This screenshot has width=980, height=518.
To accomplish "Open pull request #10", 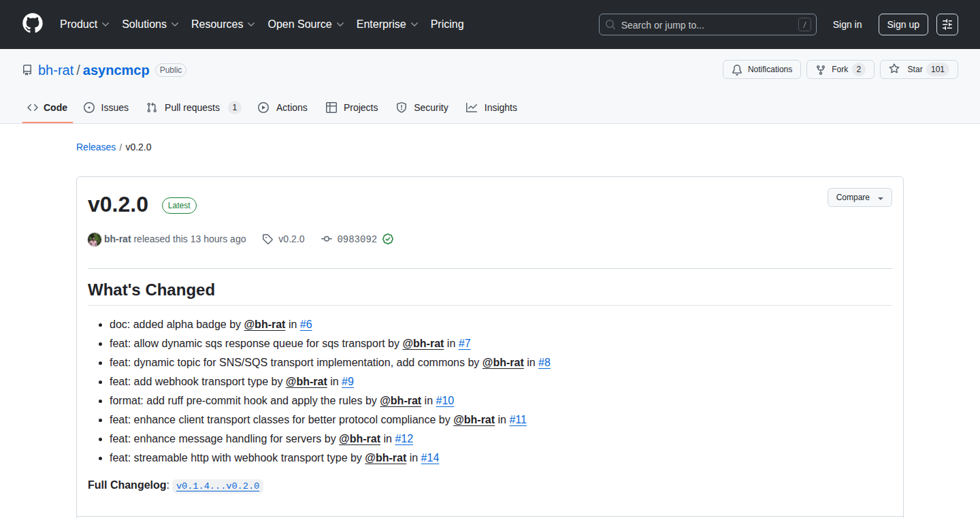I will click(445, 400).
